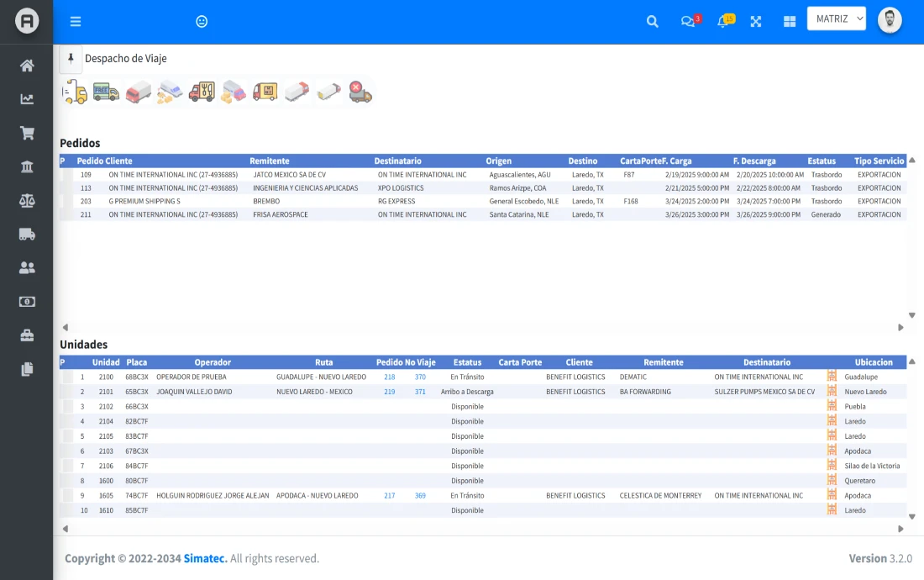The height and width of the screenshot is (580, 924).
Task: Open the MATRIZ branch dropdown
Action: pyautogui.click(x=837, y=18)
